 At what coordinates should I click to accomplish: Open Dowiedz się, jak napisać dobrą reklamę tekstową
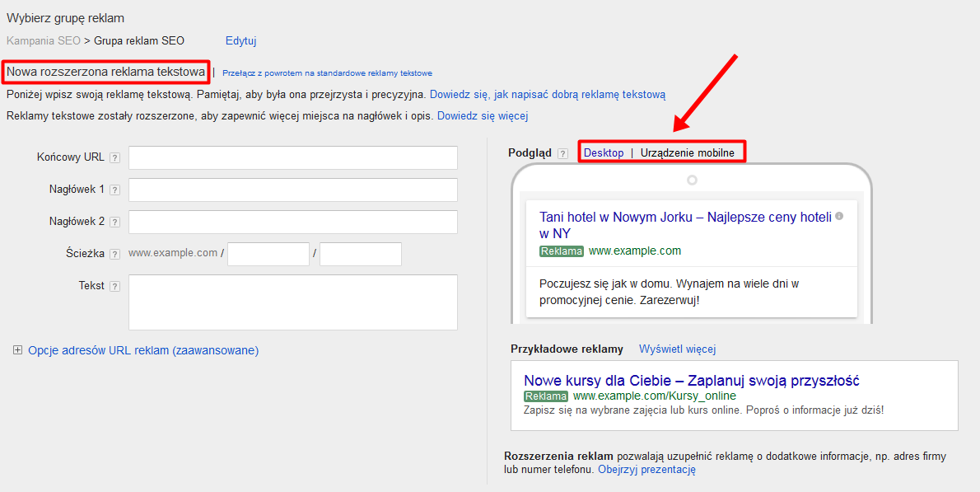coord(548,95)
